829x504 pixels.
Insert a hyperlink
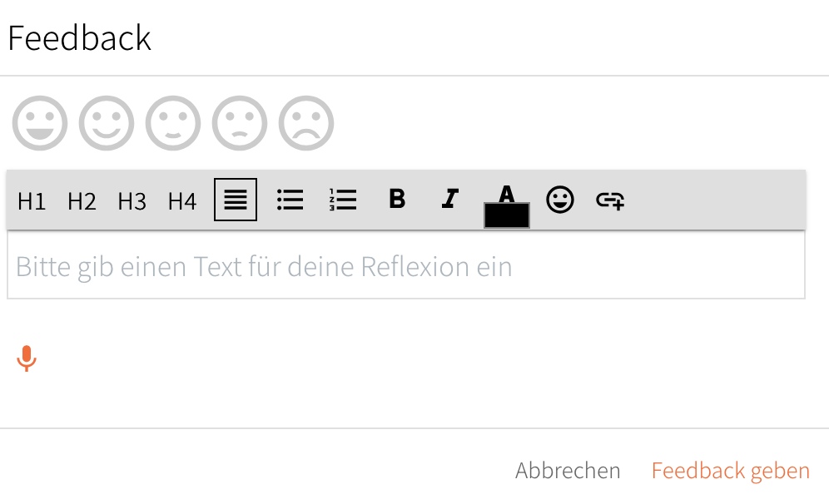[610, 200]
